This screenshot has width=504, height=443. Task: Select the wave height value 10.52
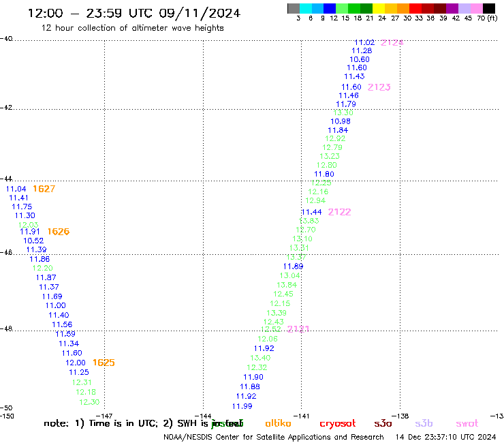(x=33, y=241)
